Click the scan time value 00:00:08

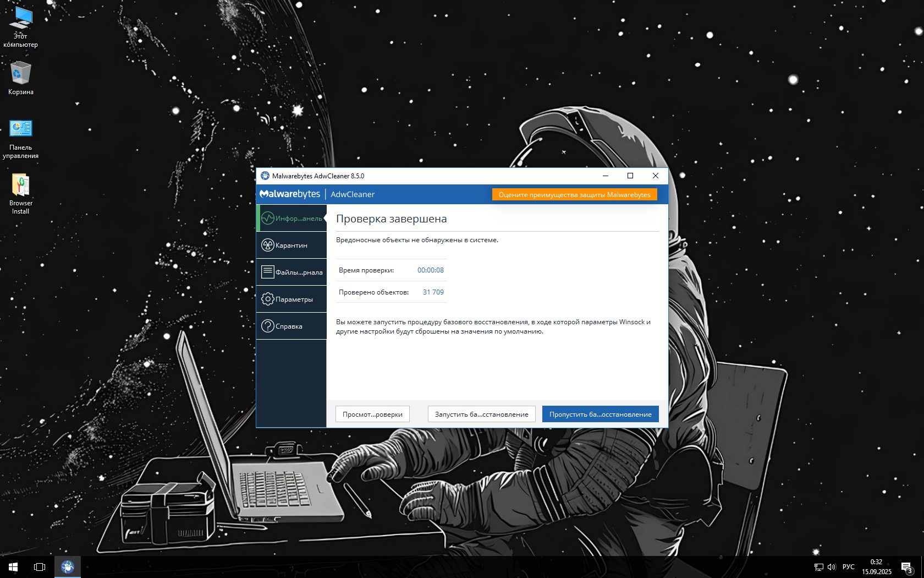(x=431, y=270)
